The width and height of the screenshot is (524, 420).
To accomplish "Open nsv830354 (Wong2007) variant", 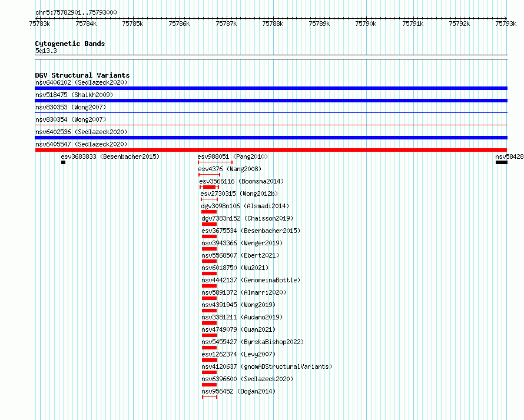I will 71,119.
